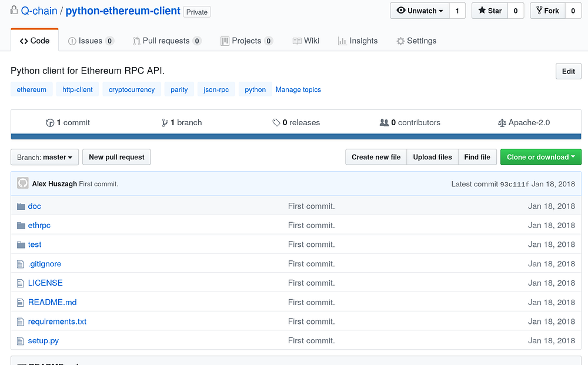
Task: Click the .gitignore file icon
Action: pyautogui.click(x=21, y=264)
